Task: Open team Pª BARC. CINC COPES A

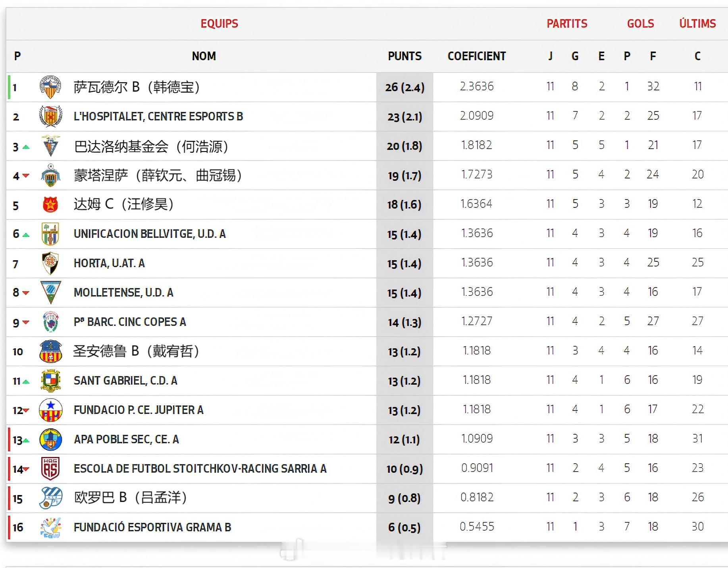Action: (x=130, y=322)
